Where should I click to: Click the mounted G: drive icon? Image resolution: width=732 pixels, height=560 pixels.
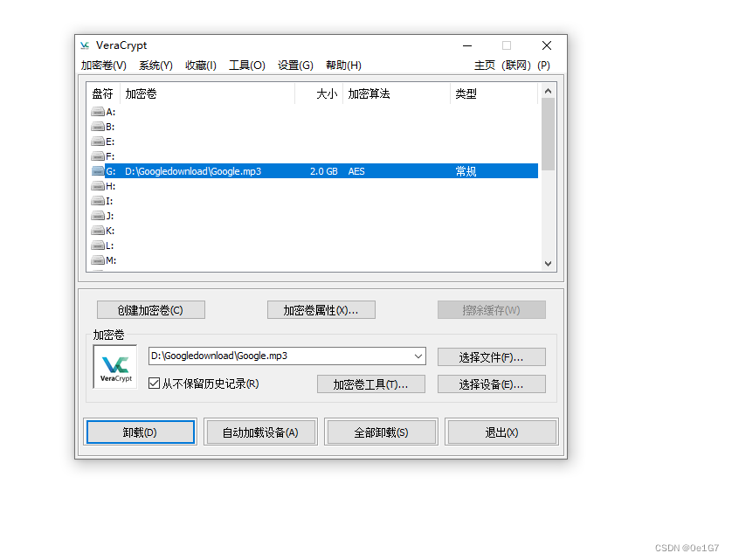pos(98,171)
